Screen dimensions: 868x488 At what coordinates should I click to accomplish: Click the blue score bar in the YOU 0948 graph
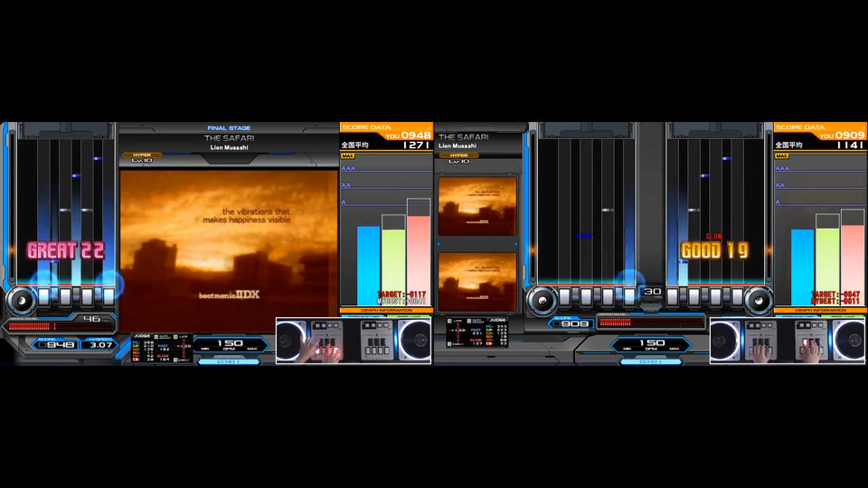[x=368, y=266]
